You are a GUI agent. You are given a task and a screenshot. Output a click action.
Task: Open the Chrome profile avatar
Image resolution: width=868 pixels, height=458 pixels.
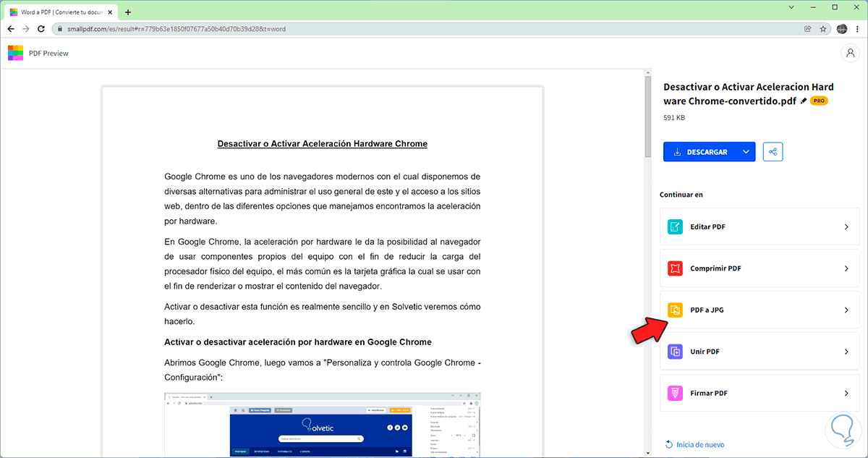tap(842, 29)
